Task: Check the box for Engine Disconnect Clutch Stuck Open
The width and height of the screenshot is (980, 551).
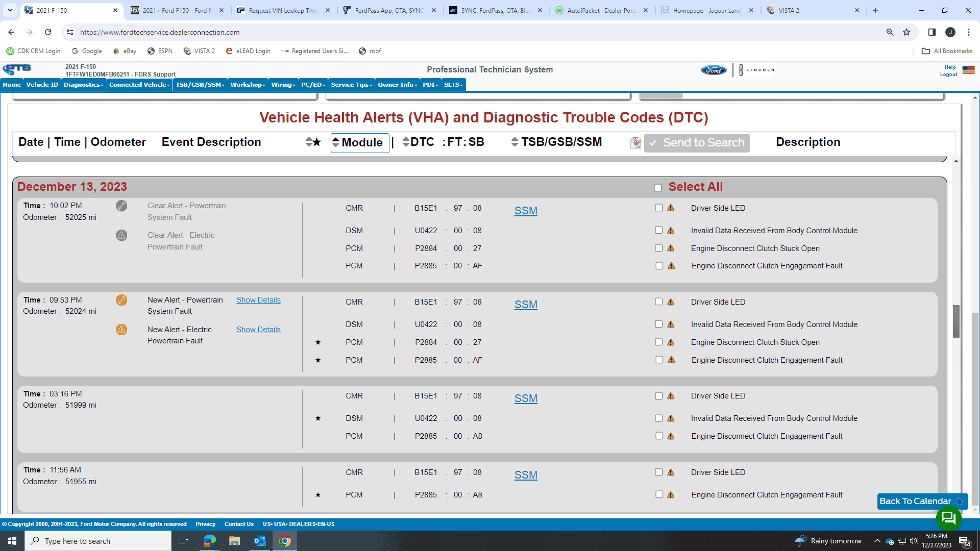Action: click(x=659, y=248)
